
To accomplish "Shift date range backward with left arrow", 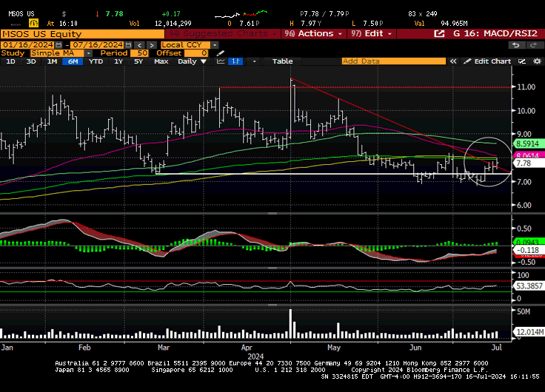I will 139,45.
